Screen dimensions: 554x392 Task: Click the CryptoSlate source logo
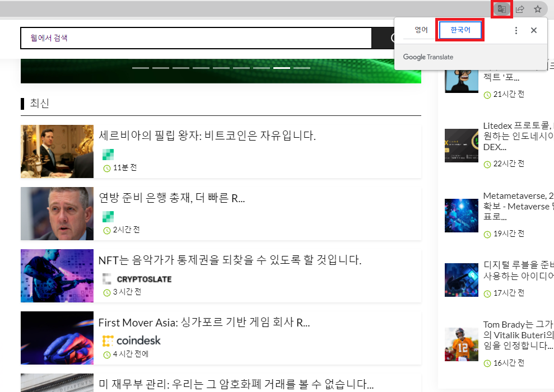(x=137, y=279)
